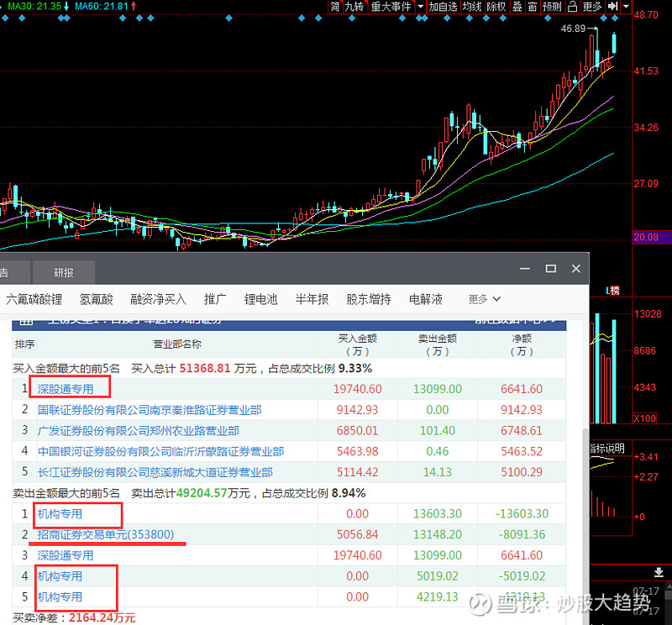Close the info panel window
672x625 pixels.
576,269
